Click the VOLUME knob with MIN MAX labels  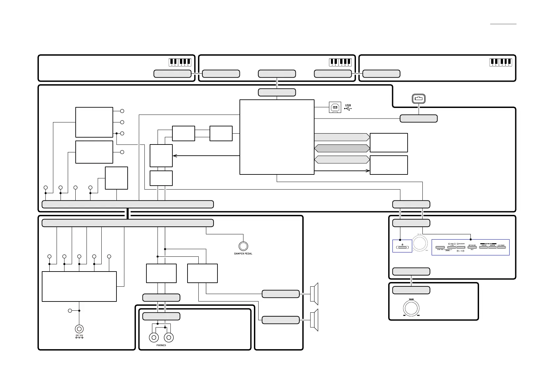[411, 308]
